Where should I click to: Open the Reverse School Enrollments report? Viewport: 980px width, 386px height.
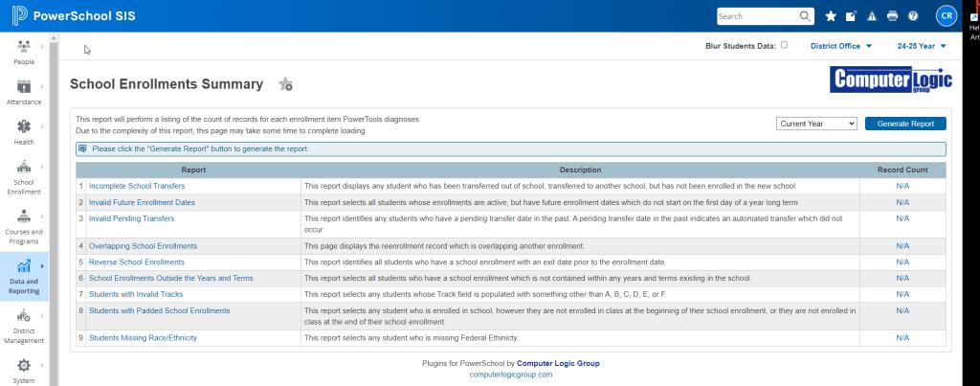[136, 262]
